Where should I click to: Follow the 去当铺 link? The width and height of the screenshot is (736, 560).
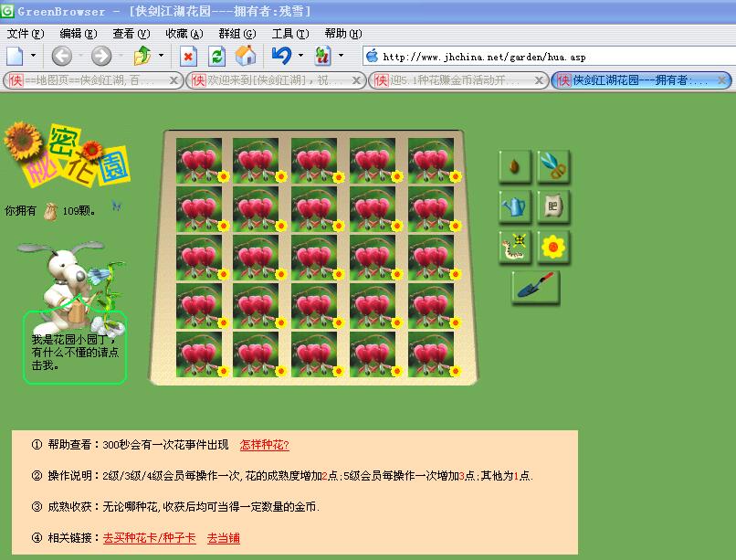coord(224,538)
